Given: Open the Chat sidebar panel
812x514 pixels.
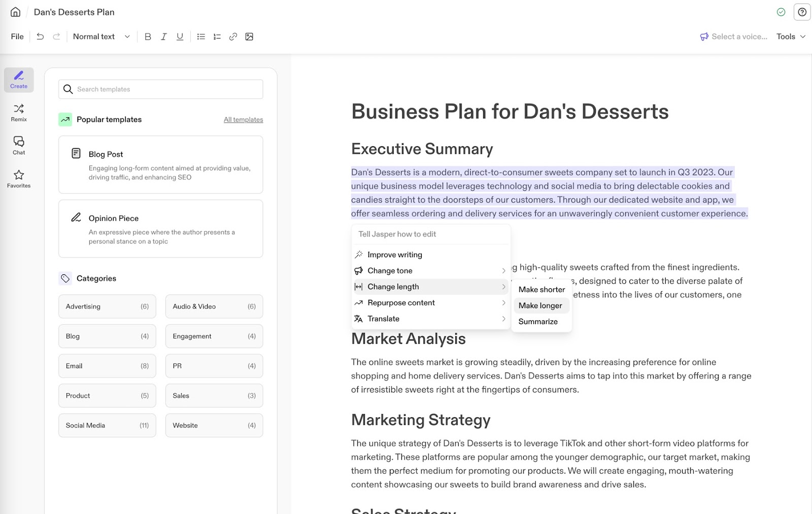Looking at the screenshot, I should 19,146.
